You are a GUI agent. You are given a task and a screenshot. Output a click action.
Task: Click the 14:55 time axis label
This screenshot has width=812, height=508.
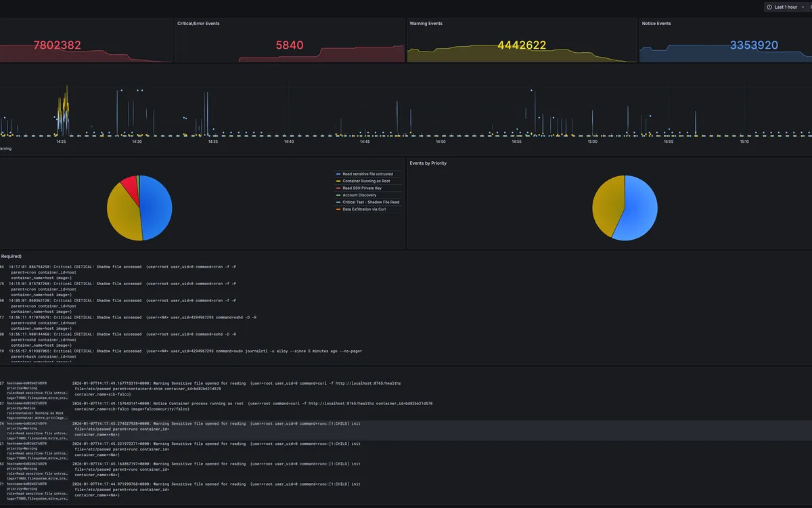(x=516, y=142)
